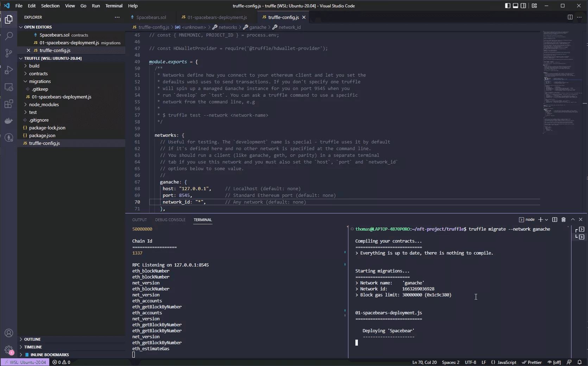Toggle panel layout icon in title bar

tap(516, 6)
